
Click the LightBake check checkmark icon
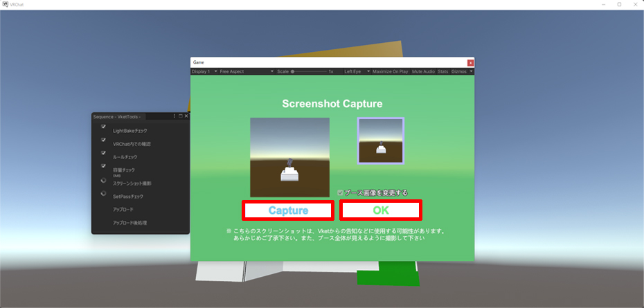pos(103,127)
